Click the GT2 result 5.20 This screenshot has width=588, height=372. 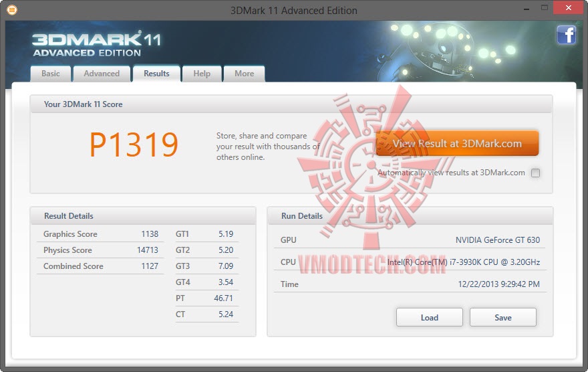[x=226, y=250]
